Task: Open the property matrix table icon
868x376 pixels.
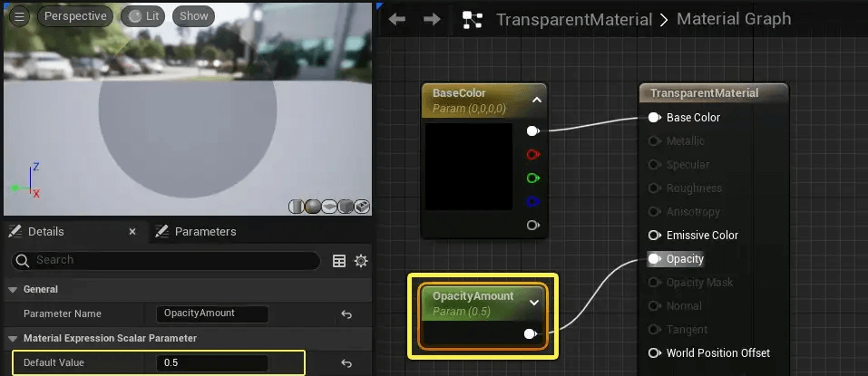Action: [x=339, y=261]
